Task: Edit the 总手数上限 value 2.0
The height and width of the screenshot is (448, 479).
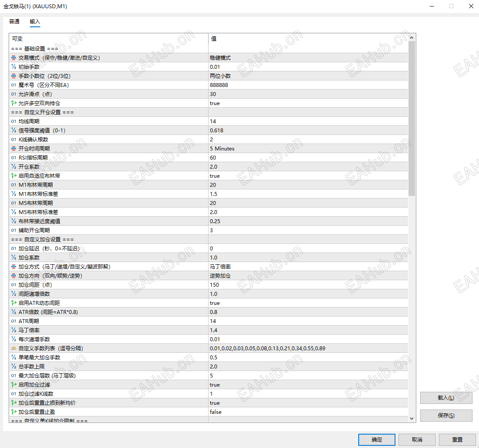Action: coord(308,366)
